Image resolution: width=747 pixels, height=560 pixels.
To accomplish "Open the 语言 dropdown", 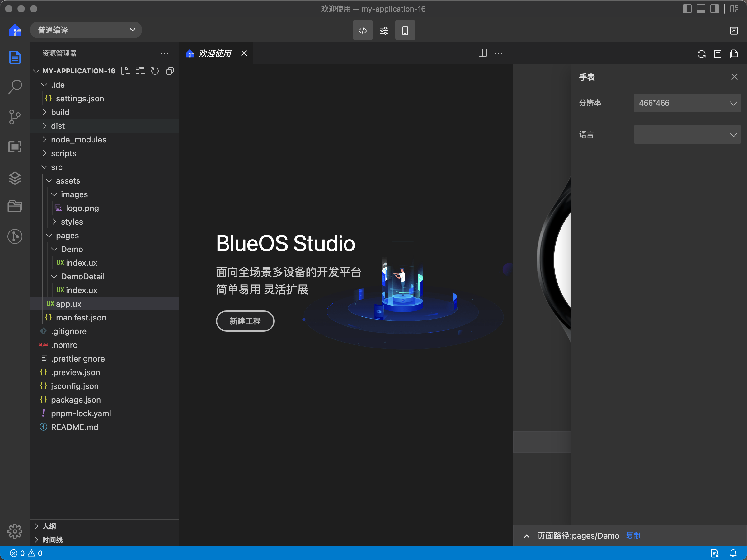I will tap(687, 134).
